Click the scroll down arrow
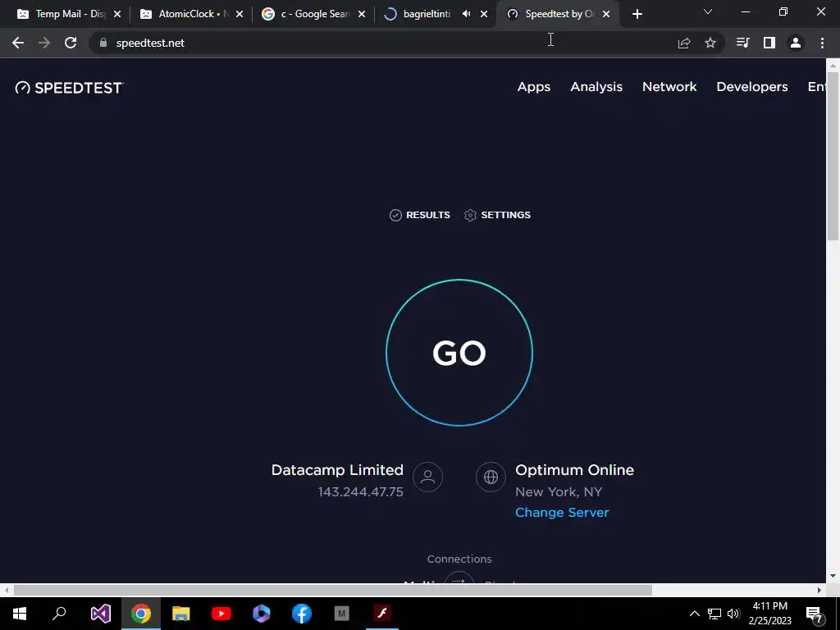 [833, 576]
